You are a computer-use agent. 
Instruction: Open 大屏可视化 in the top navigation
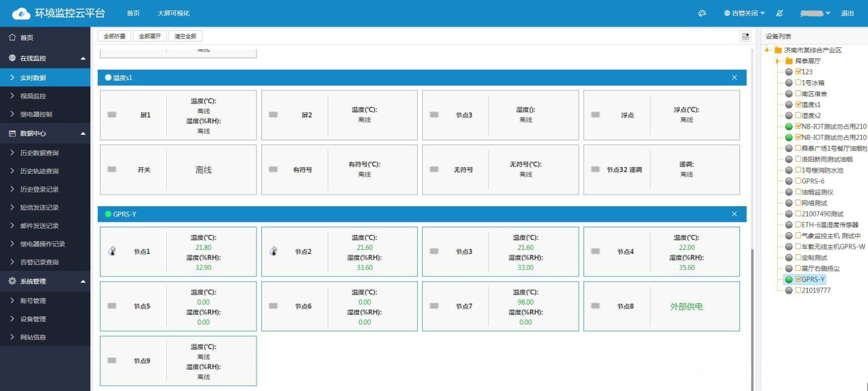(173, 14)
